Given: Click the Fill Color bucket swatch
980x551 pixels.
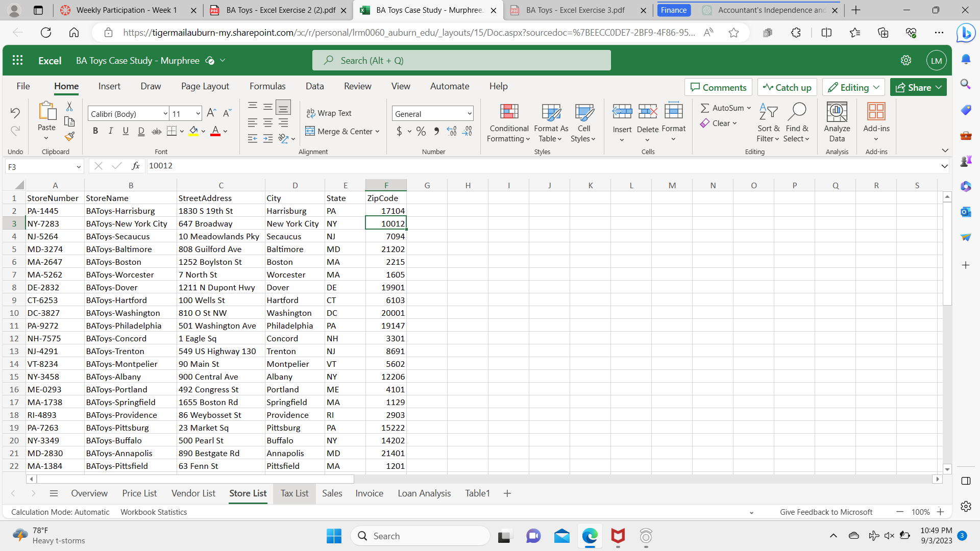Looking at the screenshot, I should pyautogui.click(x=193, y=131).
